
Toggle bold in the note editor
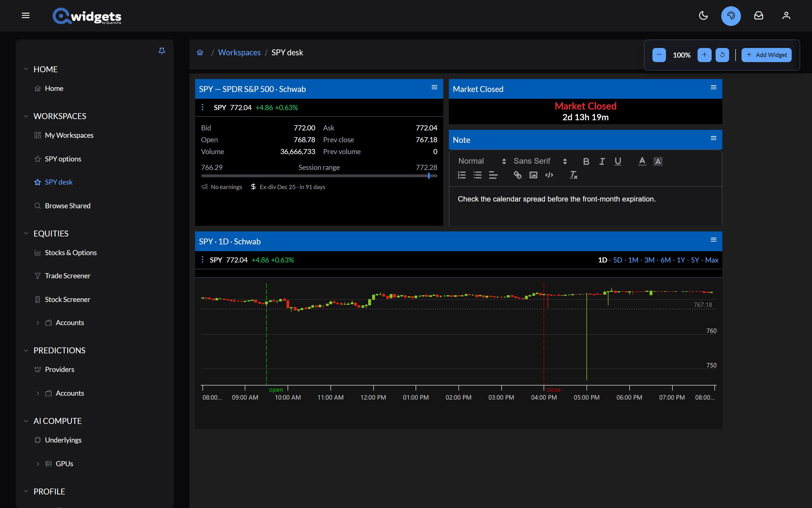point(586,161)
